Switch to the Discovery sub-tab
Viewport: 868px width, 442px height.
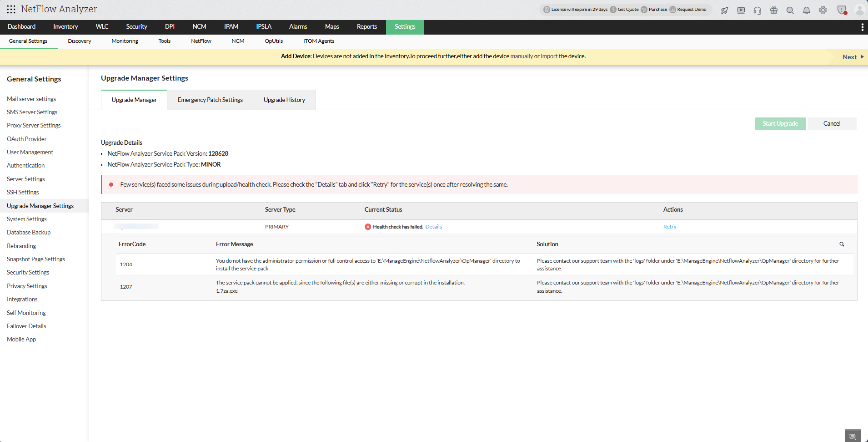coord(80,41)
